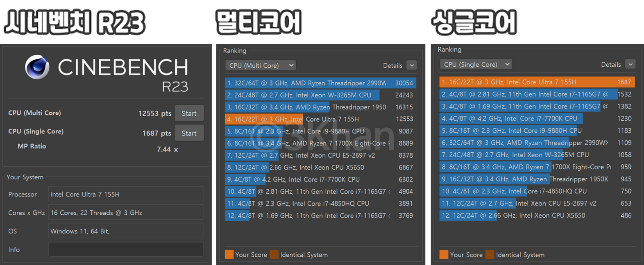
Task: Select single core row i7-1165G7 1.69 GHz 1382
Action: click(537, 106)
